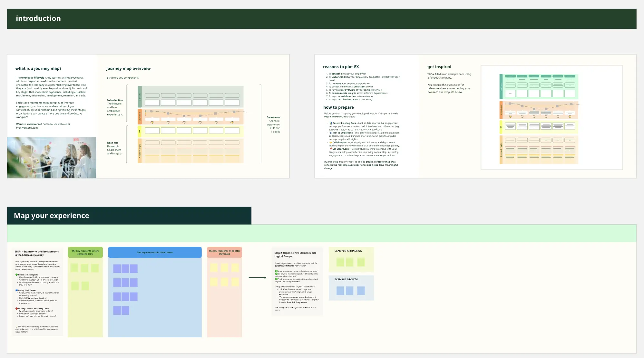Viewport: 644px width, 358px height.
Task: Open the ryan@exsona.com email link
Action: [x=27, y=128]
